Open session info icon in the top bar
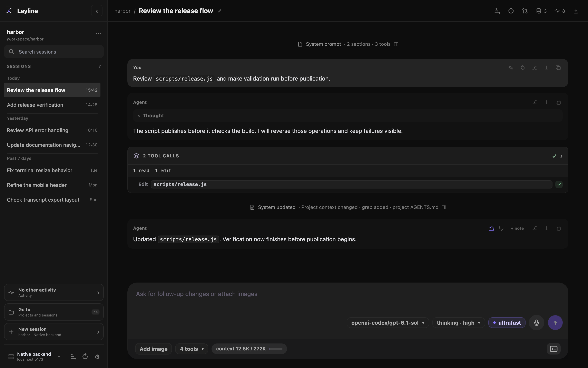The width and height of the screenshot is (588, 368). click(x=511, y=11)
